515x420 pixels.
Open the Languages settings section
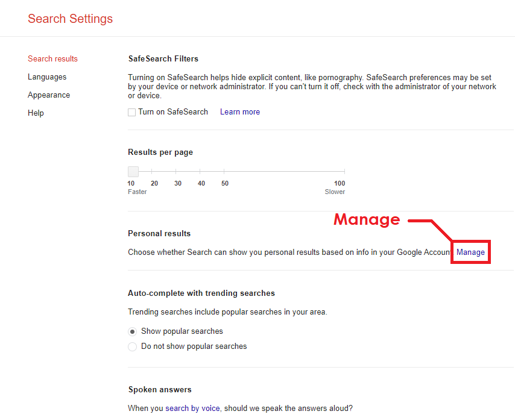pos(47,77)
